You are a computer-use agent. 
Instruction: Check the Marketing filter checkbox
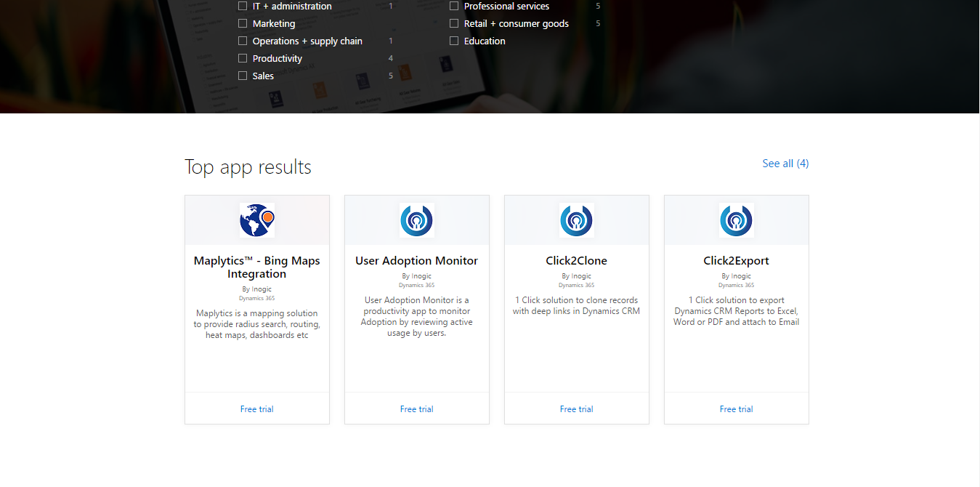(243, 23)
